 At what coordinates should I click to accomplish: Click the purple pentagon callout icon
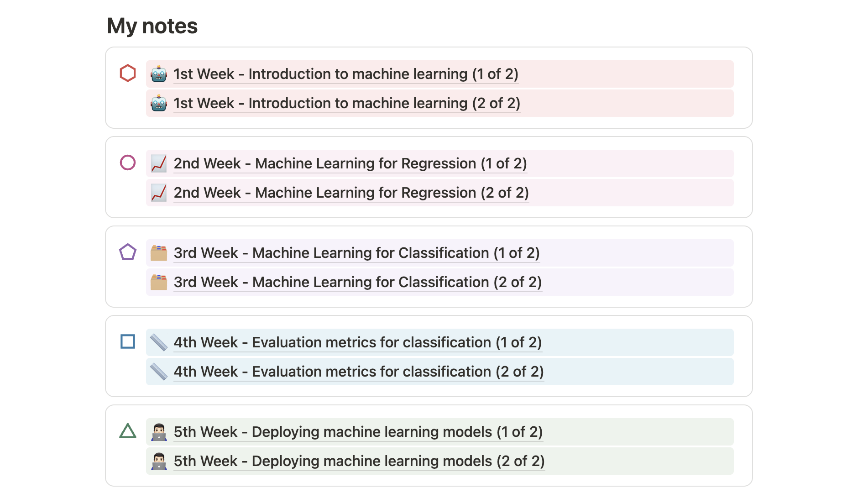tap(128, 252)
